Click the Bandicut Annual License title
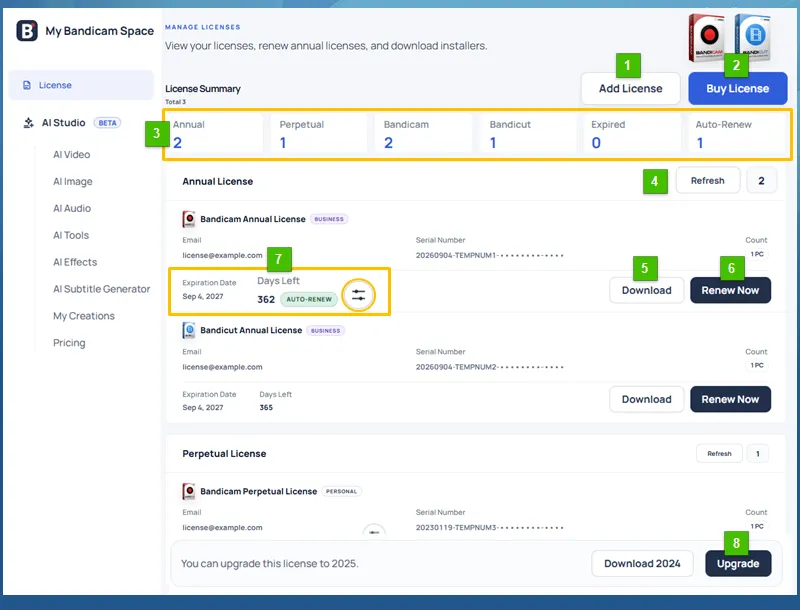 (251, 330)
